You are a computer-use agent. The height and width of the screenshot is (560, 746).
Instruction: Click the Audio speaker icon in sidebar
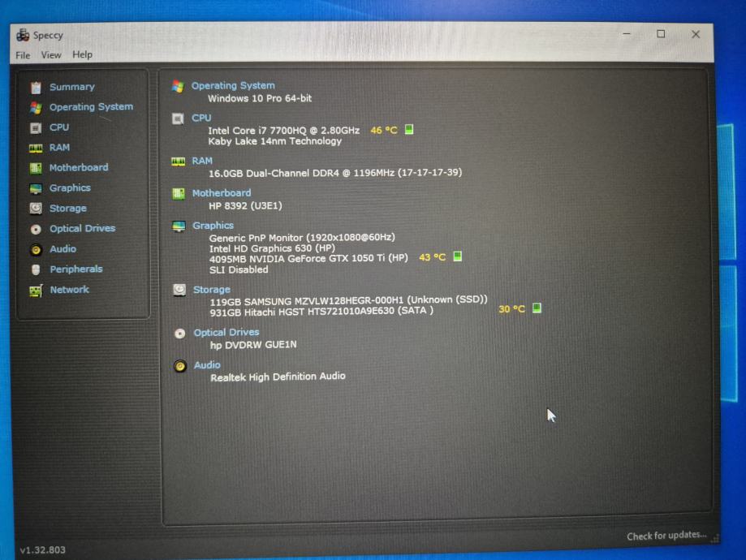click(x=37, y=249)
